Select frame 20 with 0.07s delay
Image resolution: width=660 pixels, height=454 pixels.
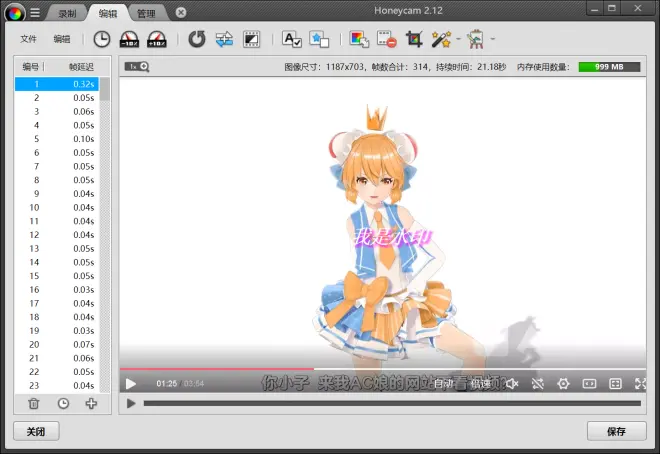(x=57, y=344)
